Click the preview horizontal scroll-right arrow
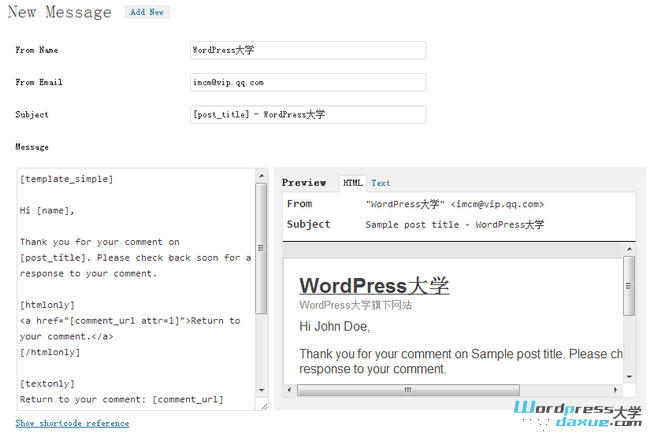The height and width of the screenshot is (434, 650). (x=616, y=390)
